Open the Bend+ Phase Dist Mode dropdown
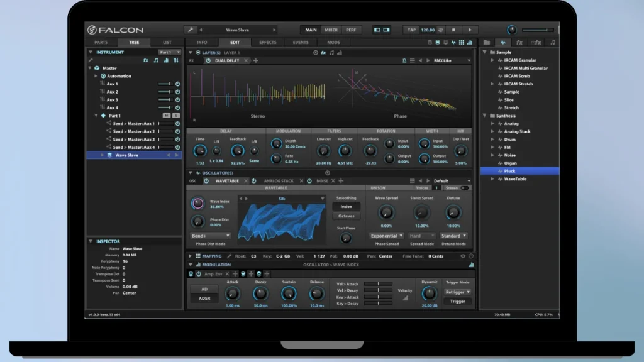Screen dimensions: 644x362 210,236
